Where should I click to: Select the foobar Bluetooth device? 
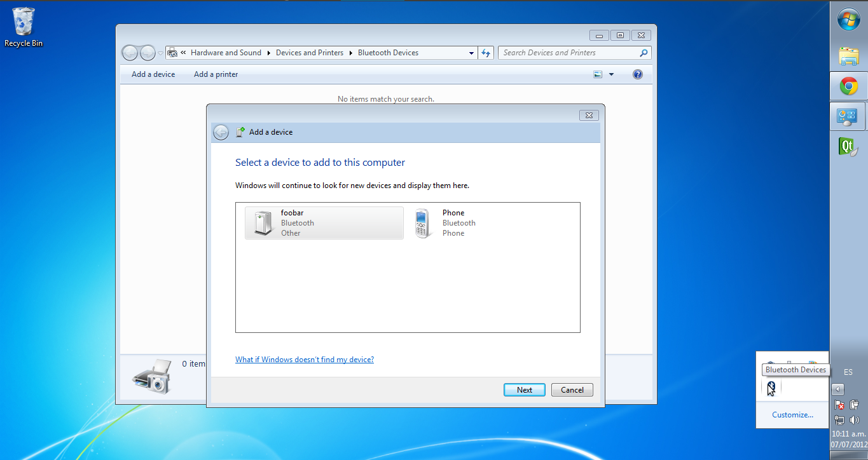click(324, 223)
